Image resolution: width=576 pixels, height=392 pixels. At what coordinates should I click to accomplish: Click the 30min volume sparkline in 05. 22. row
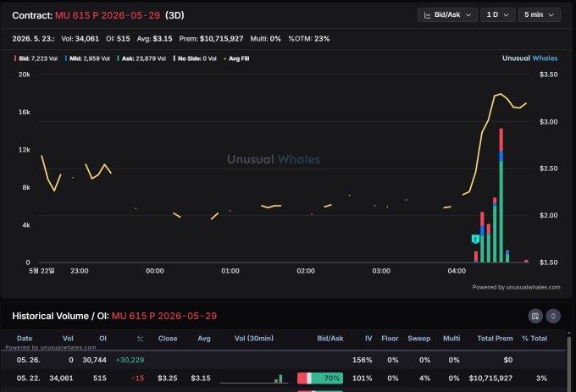[x=254, y=378]
